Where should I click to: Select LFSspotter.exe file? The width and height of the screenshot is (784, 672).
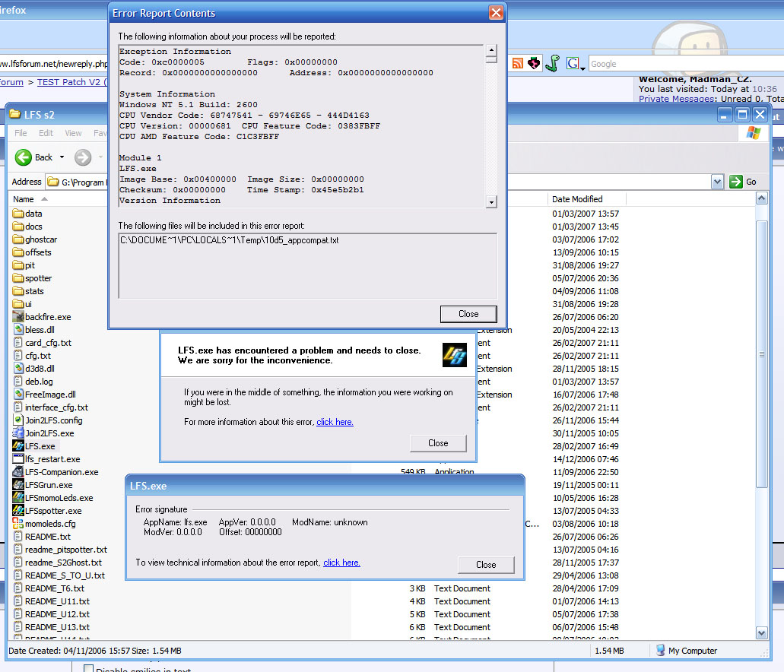(x=47, y=511)
